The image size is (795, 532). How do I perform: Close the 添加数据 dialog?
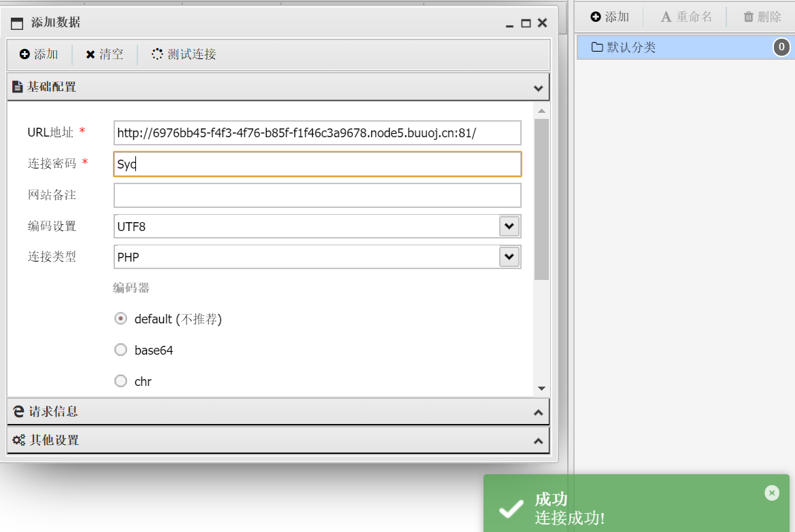[x=543, y=23]
